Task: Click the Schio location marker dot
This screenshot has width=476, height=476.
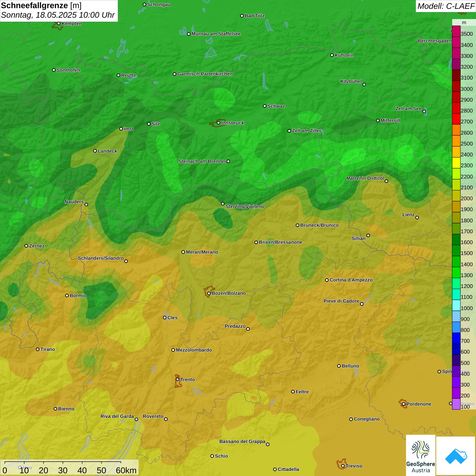Action: (x=212, y=456)
